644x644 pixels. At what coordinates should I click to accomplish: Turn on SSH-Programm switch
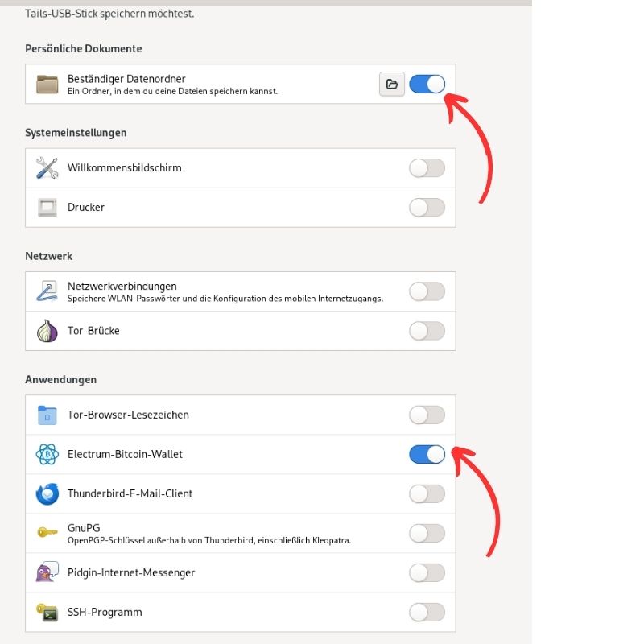pos(427,612)
